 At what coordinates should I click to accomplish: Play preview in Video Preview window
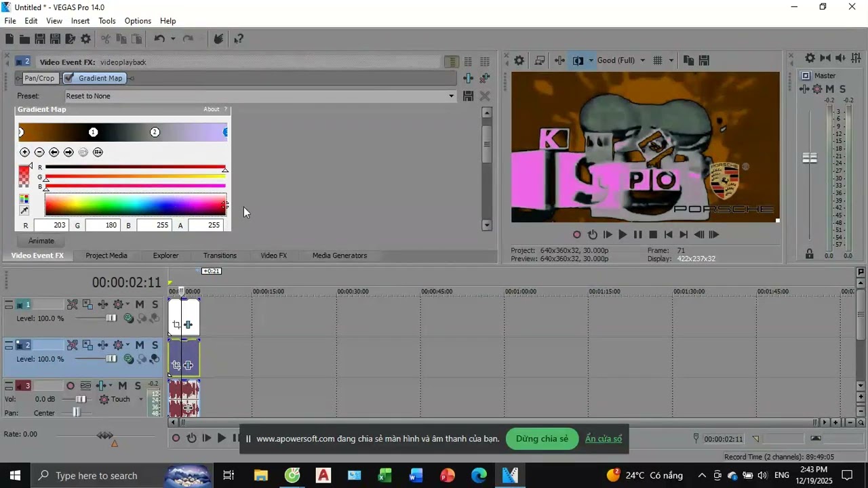pos(623,235)
